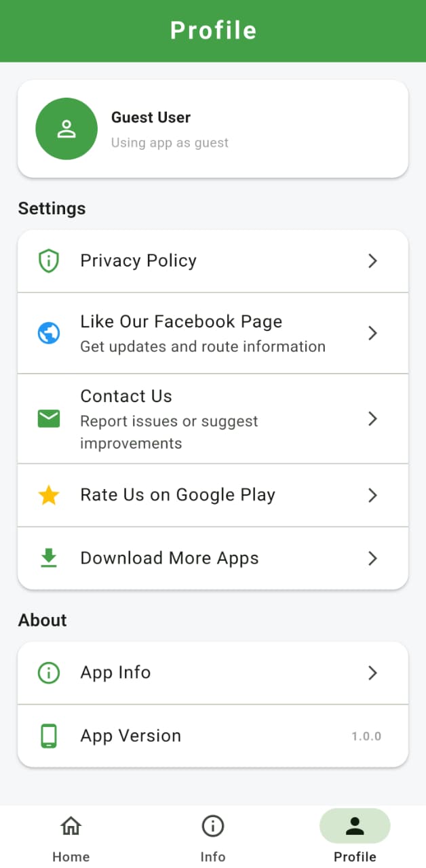426x868 pixels.
Task: Click the blue globe Facebook icon
Action: coord(48,333)
